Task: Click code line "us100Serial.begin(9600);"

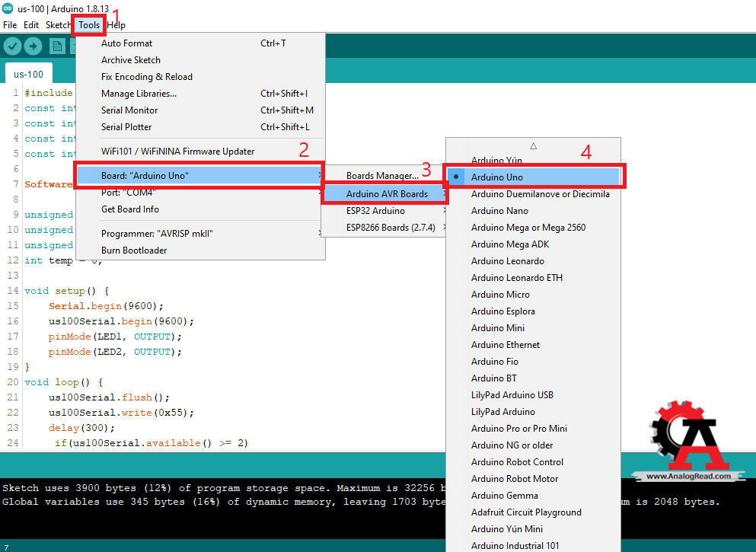Action: 121,321
